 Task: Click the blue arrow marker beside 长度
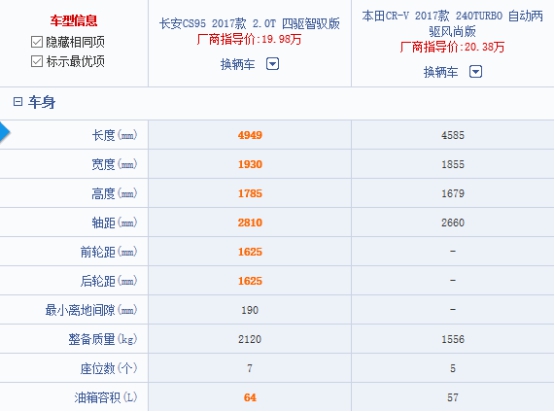click(5, 132)
